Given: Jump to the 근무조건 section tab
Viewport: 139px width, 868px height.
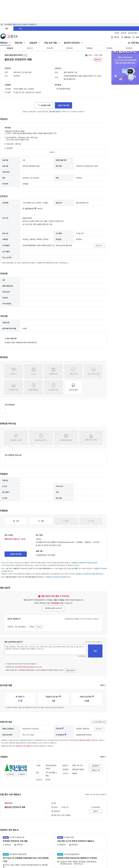Looking at the screenshot, I should [30, 48].
